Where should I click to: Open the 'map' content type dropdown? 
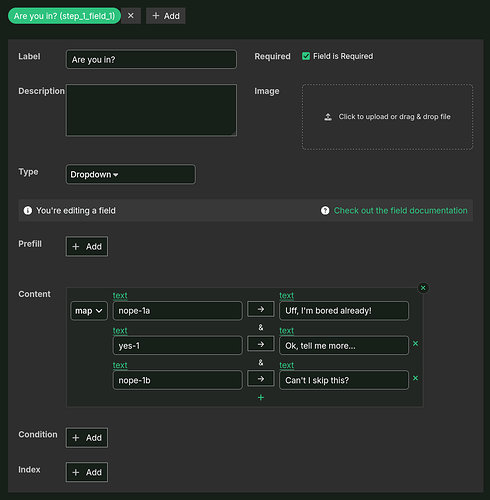(89, 311)
